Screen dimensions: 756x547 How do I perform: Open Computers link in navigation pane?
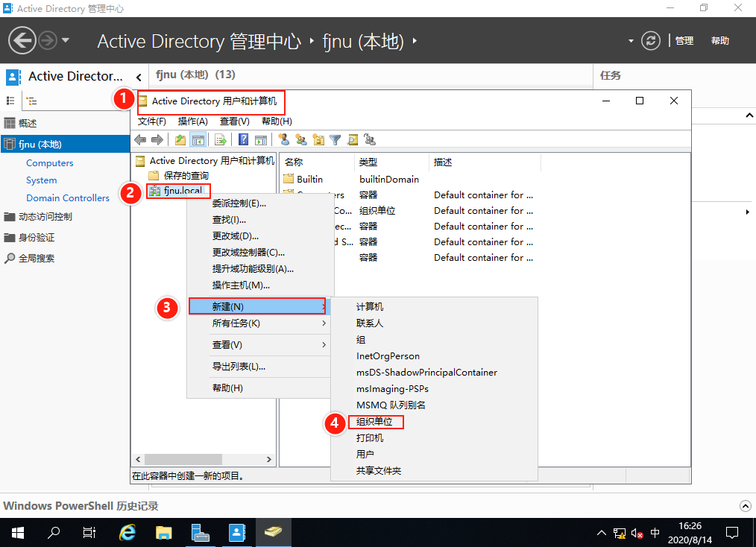click(50, 163)
